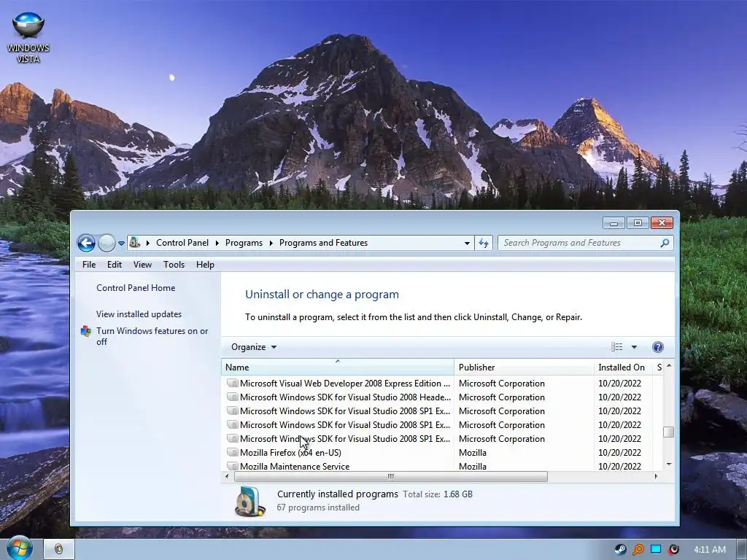The width and height of the screenshot is (747, 560).
Task: Expand the arrow after Programs breadcrumb
Action: click(x=271, y=243)
